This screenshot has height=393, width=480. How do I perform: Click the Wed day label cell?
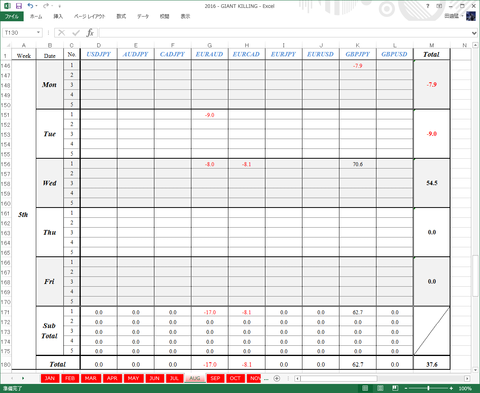click(49, 183)
